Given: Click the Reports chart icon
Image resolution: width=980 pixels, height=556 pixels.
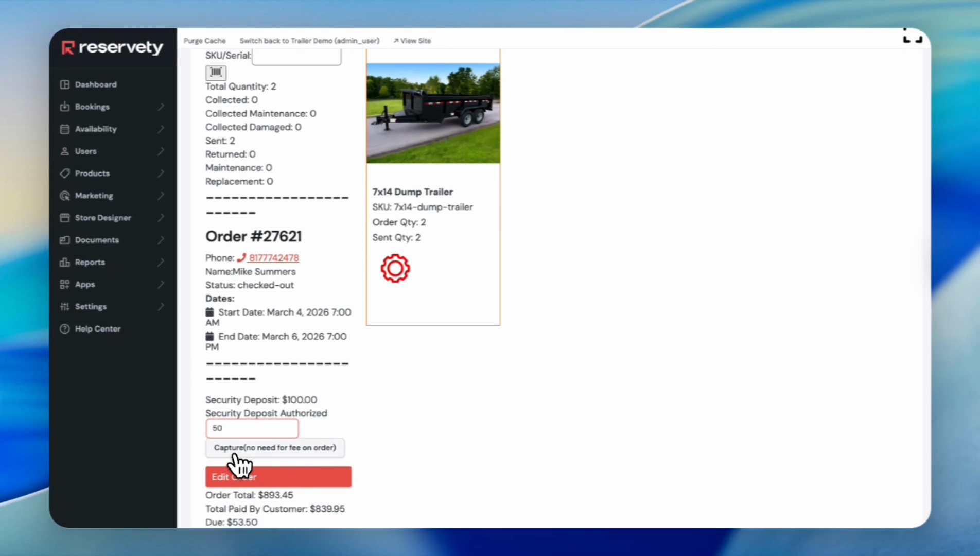Looking at the screenshot, I should 64,263.
